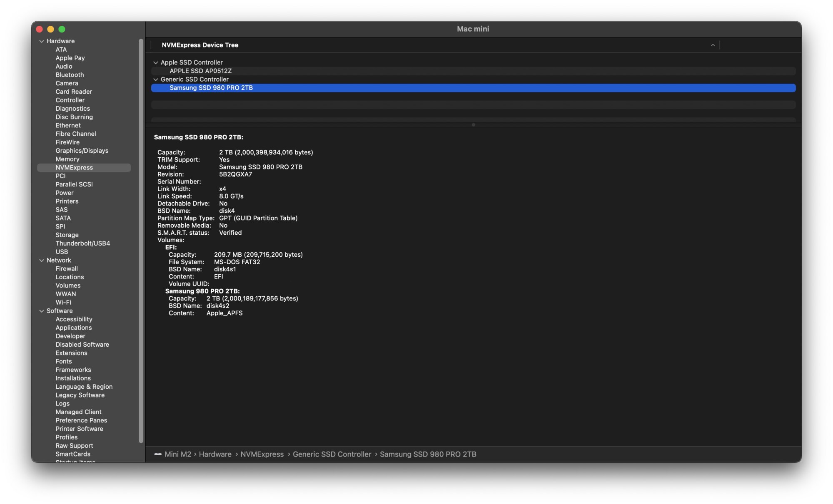
Task: Click the sort arrow in NVMExpress Device Tree header
Action: click(x=713, y=45)
